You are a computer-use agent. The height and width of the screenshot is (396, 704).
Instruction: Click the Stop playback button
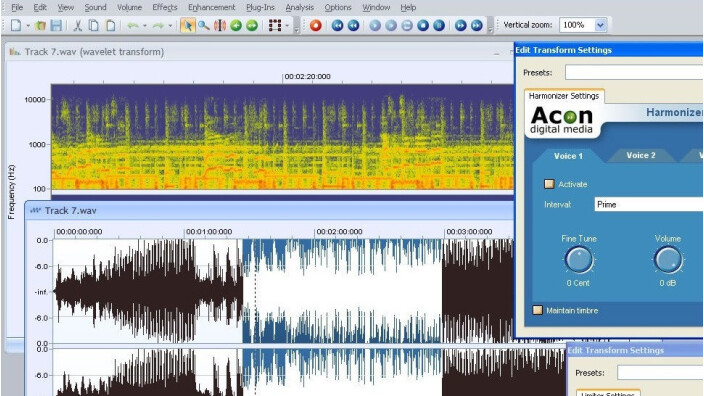[x=423, y=26]
